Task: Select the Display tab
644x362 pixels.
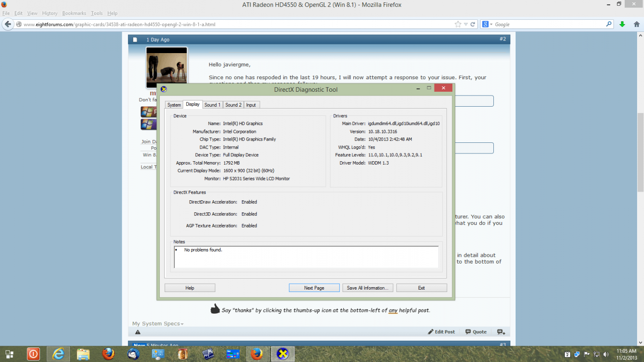Action: point(193,104)
